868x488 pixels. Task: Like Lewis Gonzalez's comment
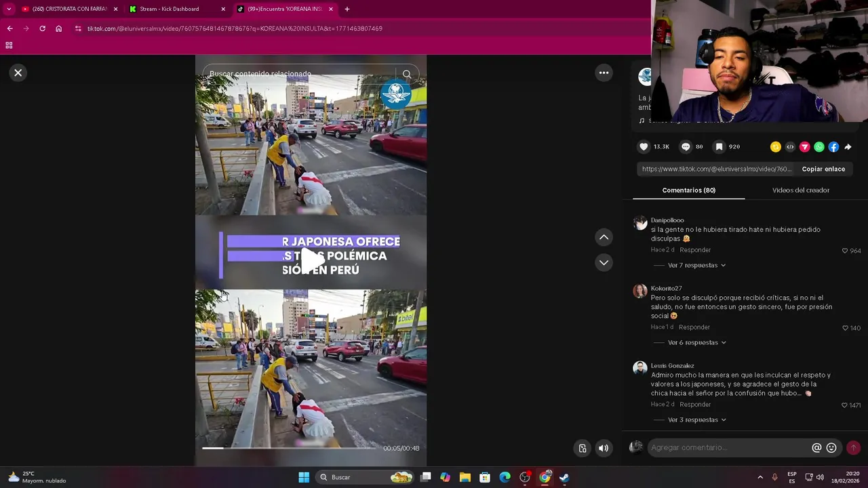pos(845,405)
